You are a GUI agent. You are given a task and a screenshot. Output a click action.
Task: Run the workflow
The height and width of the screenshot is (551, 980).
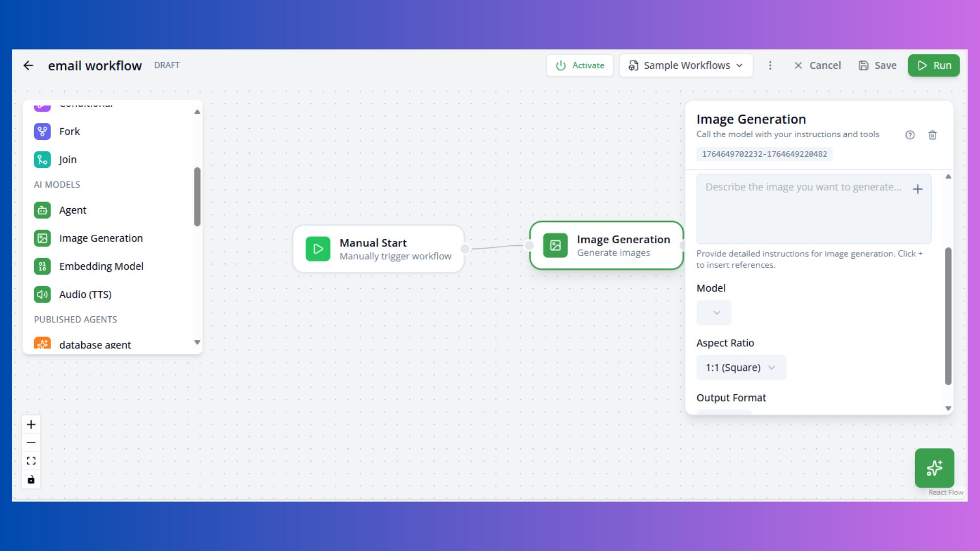tap(934, 65)
